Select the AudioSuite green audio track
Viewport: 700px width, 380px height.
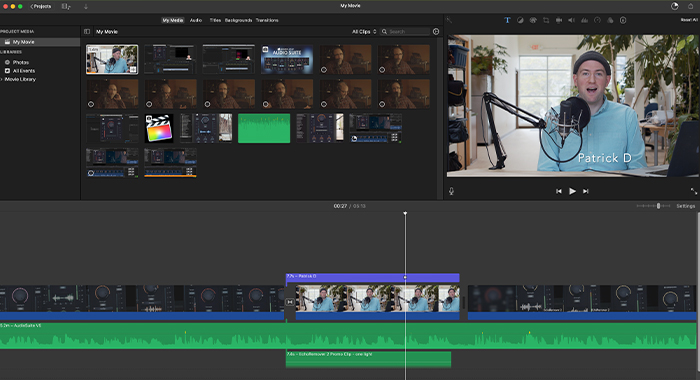click(x=348, y=335)
